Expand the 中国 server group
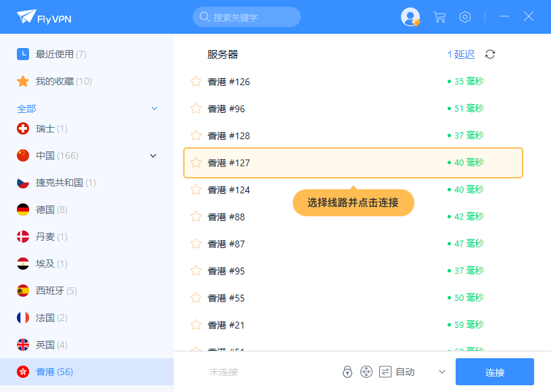Viewport: 551px width, 392px height. pyautogui.click(x=153, y=155)
